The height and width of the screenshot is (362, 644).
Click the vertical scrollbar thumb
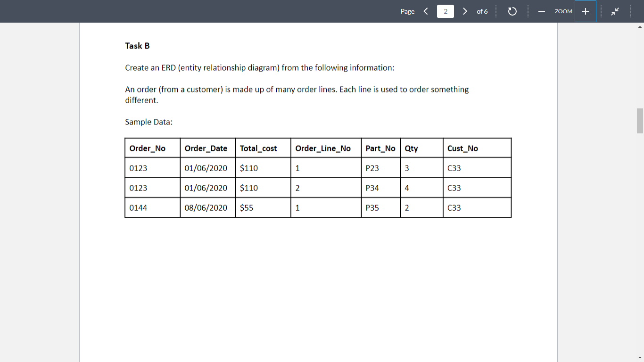pyautogui.click(x=640, y=119)
